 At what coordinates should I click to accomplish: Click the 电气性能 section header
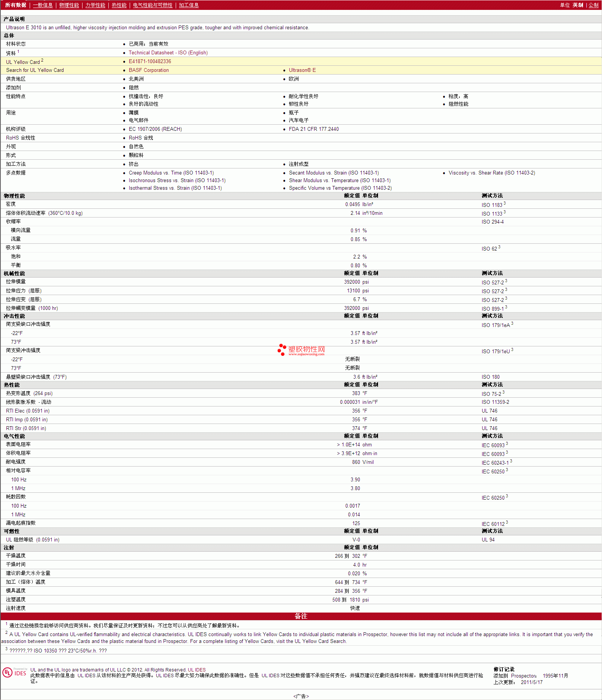[x=14, y=436]
